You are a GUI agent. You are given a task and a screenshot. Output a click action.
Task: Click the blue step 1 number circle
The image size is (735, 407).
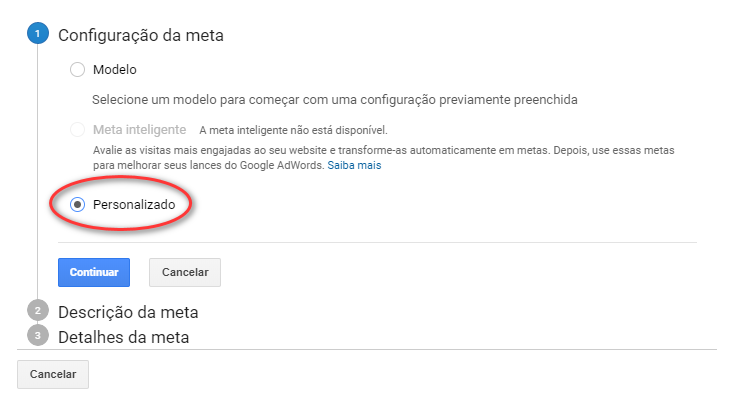(x=37, y=35)
